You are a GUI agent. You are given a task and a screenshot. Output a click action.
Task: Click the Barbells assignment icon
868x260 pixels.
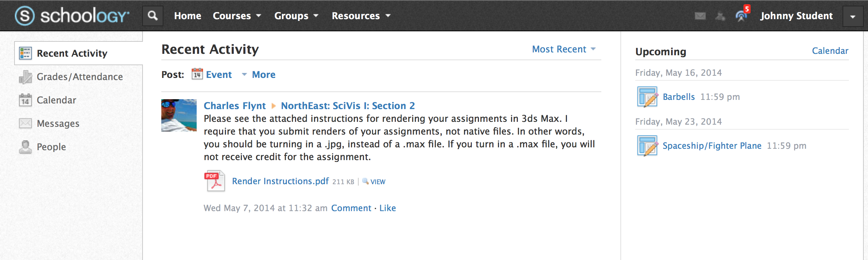[x=647, y=97]
